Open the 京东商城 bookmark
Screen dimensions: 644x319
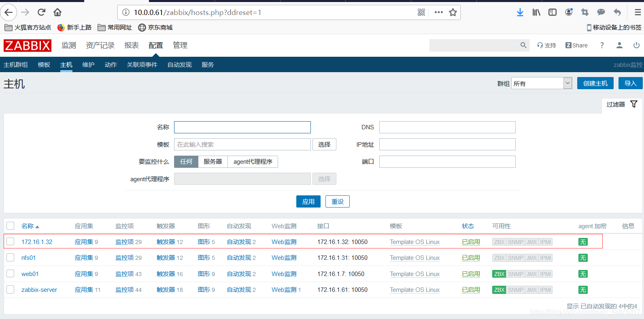click(x=155, y=28)
